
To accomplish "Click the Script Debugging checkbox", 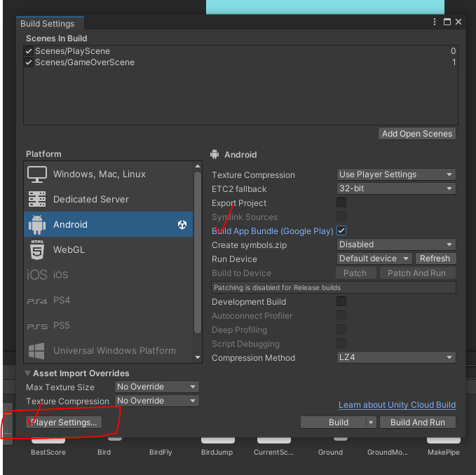I will (341, 343).
